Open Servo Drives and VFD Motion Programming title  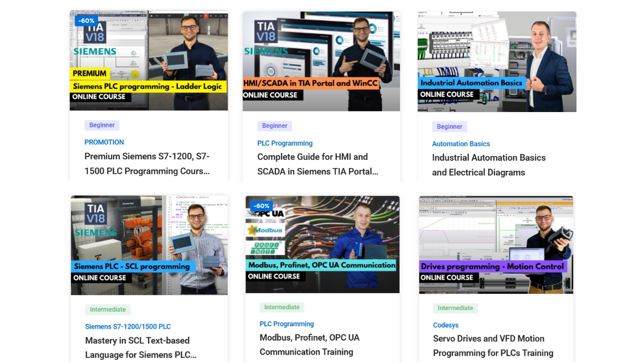point(493,346)
